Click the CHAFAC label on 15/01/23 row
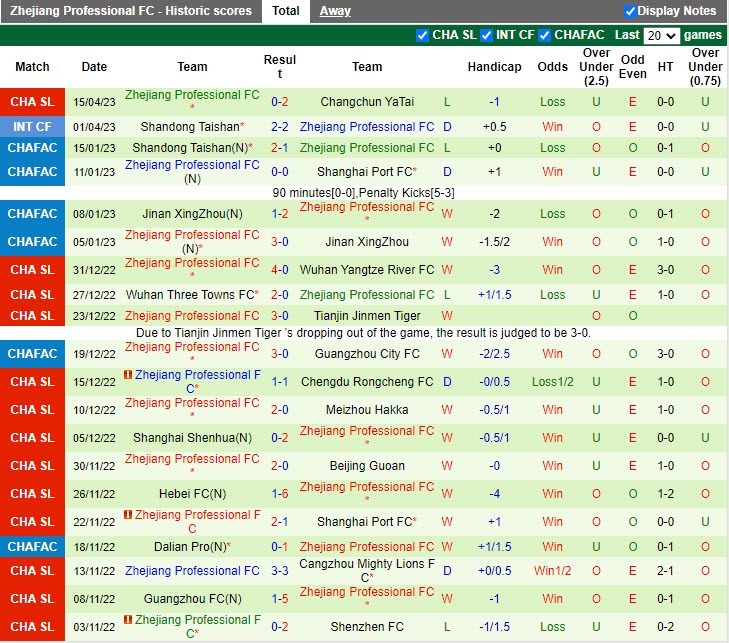The height and width of the screenshot is (643, 729). (32, 148)
